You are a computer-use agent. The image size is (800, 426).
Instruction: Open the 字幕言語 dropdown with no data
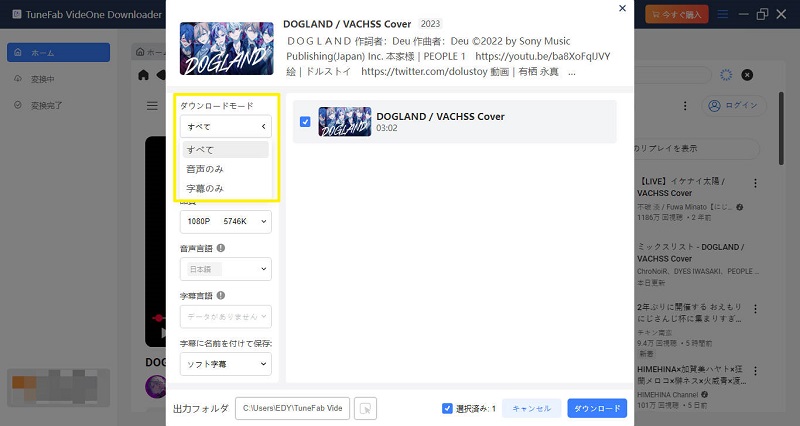226,316
